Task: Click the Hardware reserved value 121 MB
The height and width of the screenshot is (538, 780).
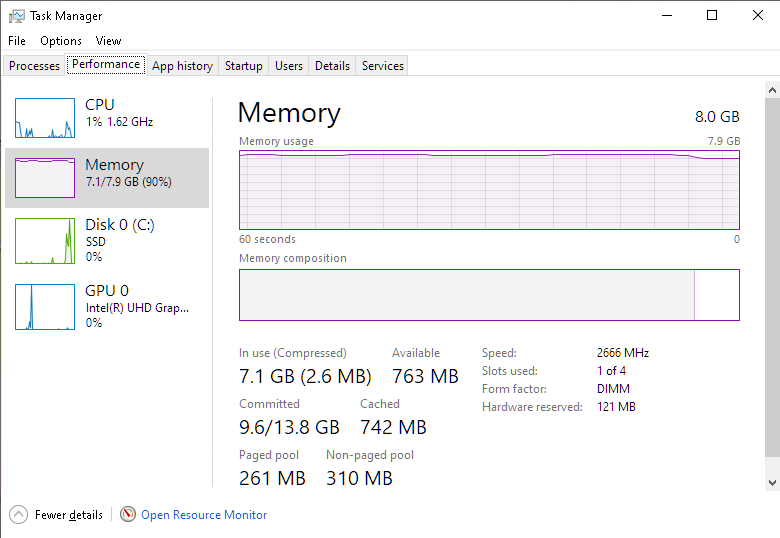Action: tap(616, 407)
